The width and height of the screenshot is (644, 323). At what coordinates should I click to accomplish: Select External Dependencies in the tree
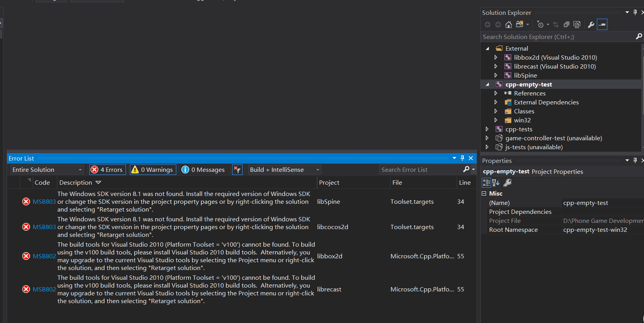click(x=546, y=102)
